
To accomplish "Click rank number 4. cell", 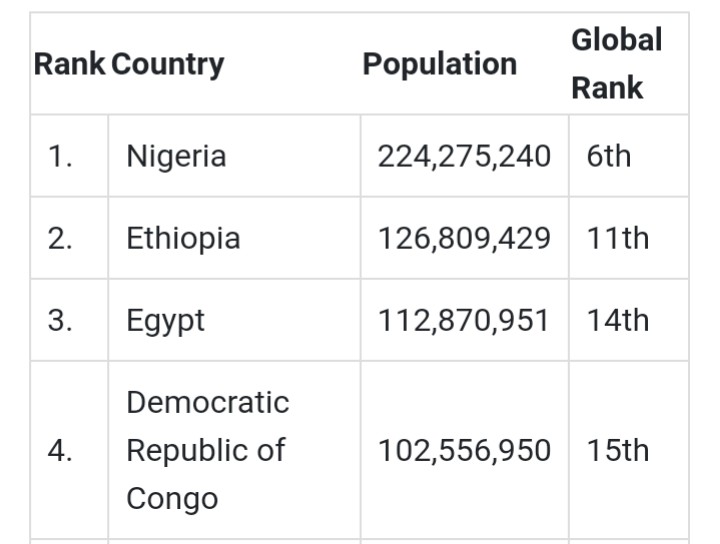I will 61,450.
